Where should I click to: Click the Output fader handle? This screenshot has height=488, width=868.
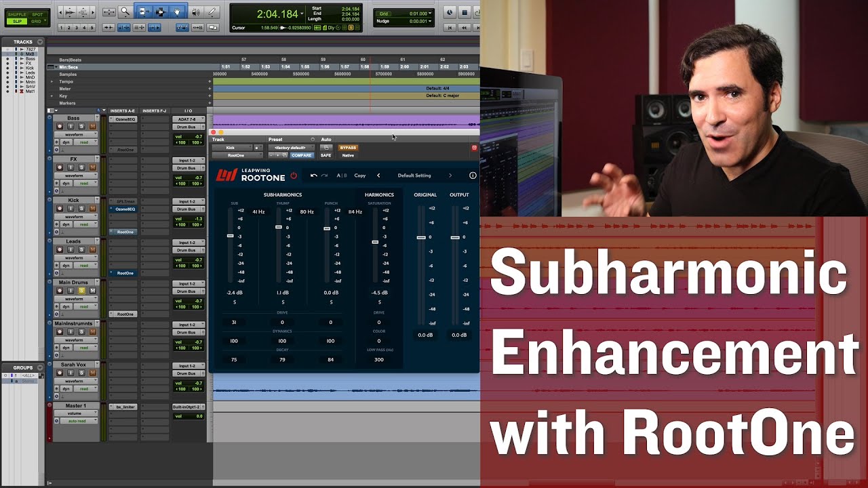[x=455, y=237]
